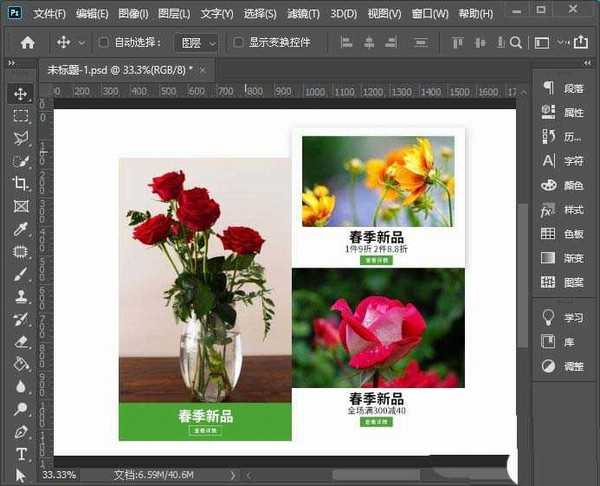Select the Rectangular Marquee tool
The height and width of the screenshot is (486, 600).
pyautogui.click(x=20, y=116)
